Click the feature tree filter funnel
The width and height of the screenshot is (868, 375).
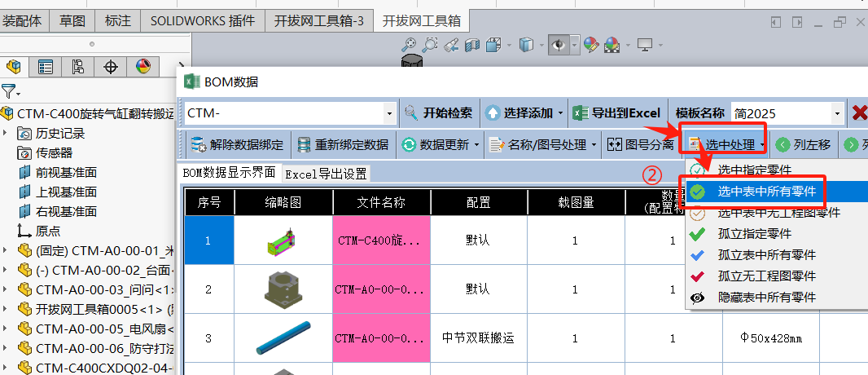(10, 91)
